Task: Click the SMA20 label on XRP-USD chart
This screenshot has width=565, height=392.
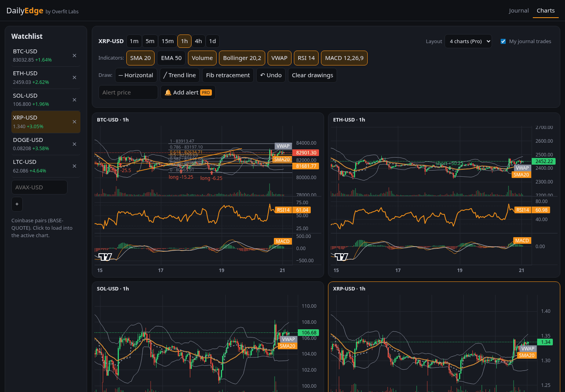Action: [x=527, y=356]
